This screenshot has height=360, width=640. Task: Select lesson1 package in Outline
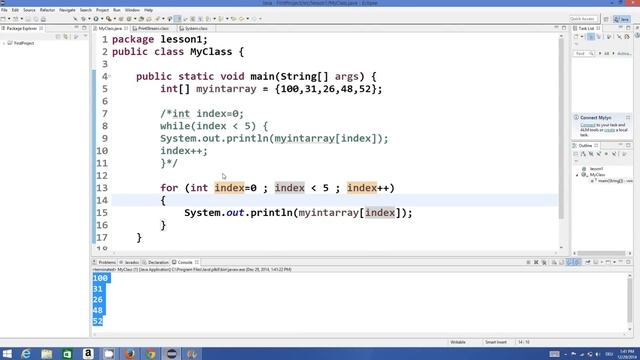pos(596,169)
